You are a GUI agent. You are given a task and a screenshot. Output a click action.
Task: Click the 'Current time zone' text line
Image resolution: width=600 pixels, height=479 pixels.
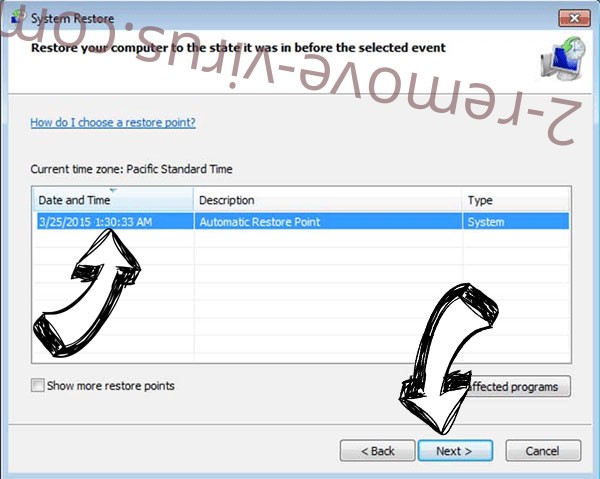click(x=131, y=169)
